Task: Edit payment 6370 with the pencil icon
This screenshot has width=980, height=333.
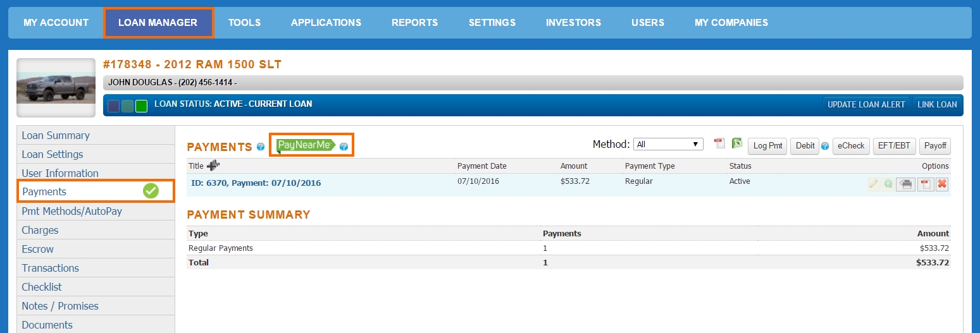Action: coord(874,184)
